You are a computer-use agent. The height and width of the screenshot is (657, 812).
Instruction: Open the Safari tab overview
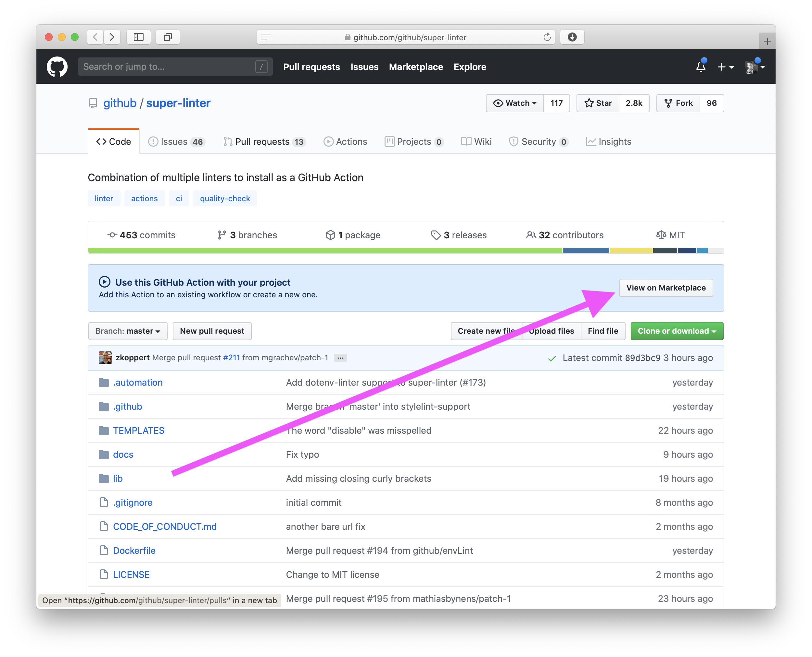tap(168, 37)
